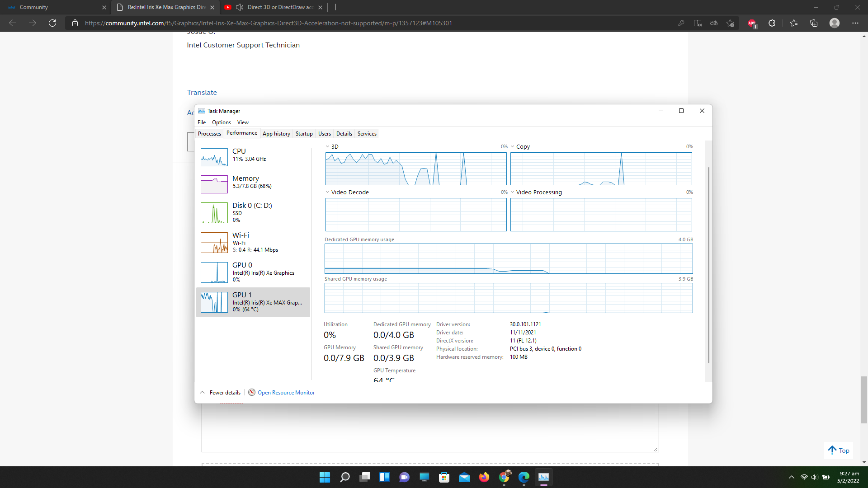The image size is (868, 488).
Task: Select Disk 0 (C: D:) in sidebar
Action: point(253,212)
